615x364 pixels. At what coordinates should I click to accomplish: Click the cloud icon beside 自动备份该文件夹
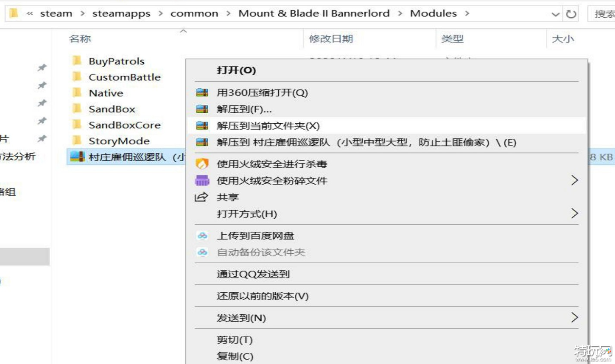[202, 252]
